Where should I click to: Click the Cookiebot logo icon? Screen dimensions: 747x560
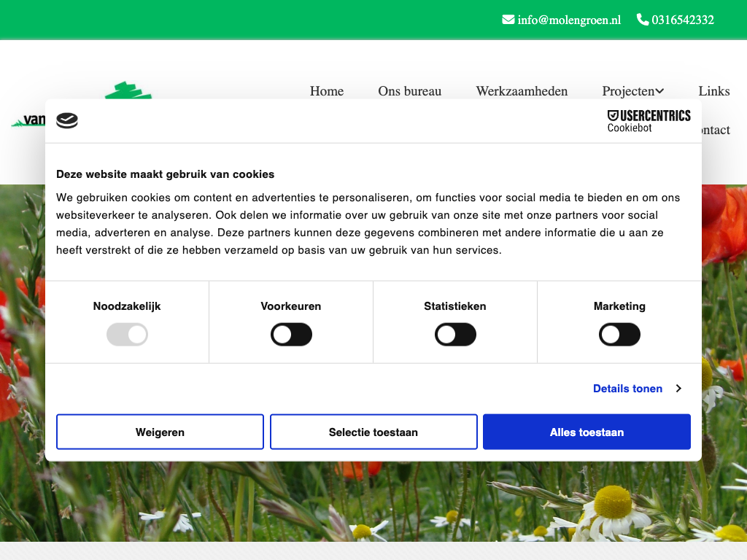(x=67, y=121)
